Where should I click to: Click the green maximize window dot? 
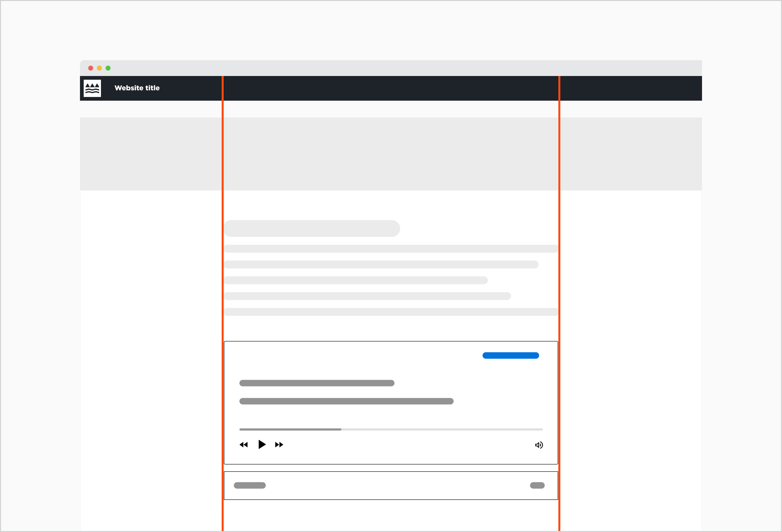(x=108, y=68)
